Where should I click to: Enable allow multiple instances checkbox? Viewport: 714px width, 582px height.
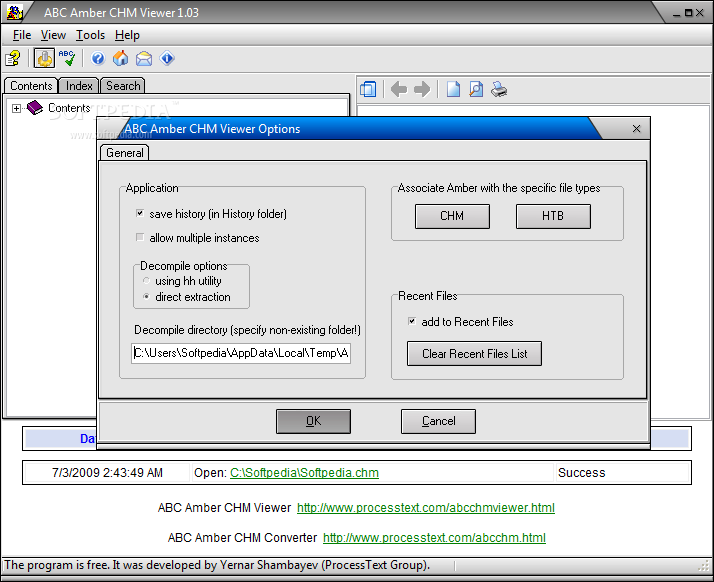tap(140, 237)
